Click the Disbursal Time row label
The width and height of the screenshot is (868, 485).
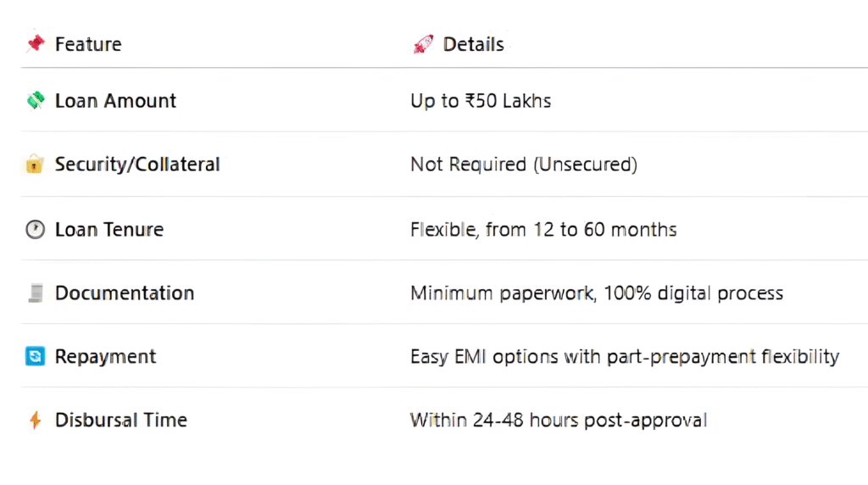pos(121,420)
